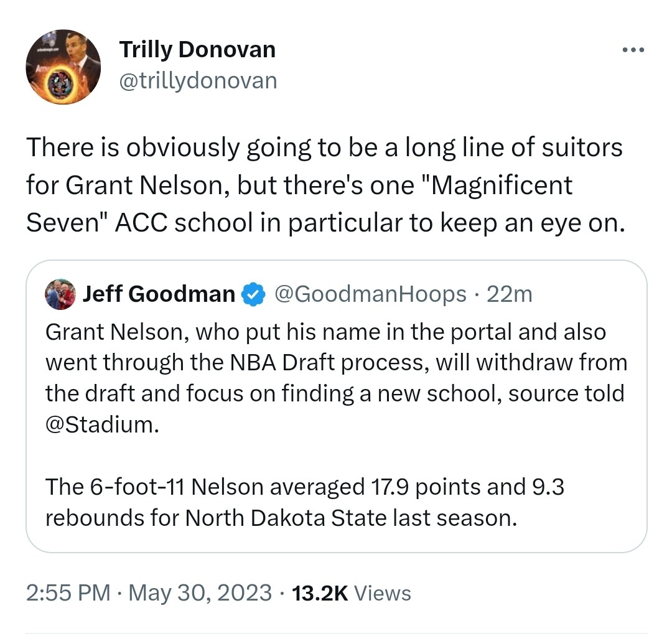Click the 2:55 PM post time
Viewport: 672px width, 641px height.
[x=68, y=592]
